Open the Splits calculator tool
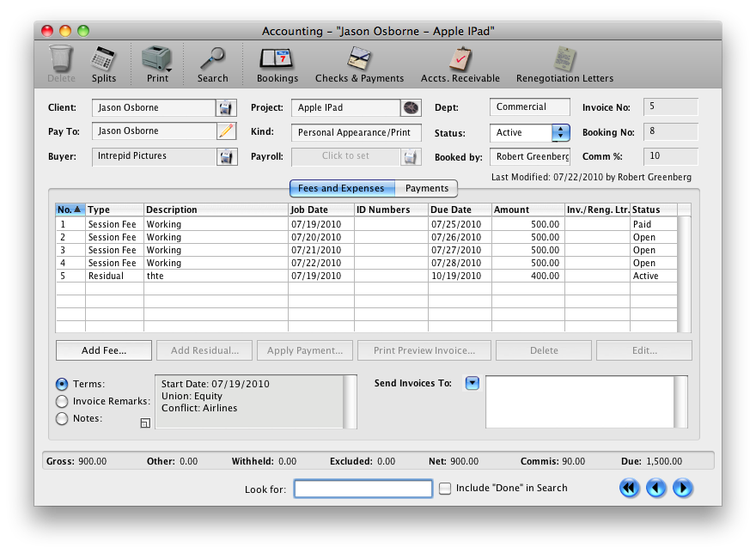 click(103, 58)
